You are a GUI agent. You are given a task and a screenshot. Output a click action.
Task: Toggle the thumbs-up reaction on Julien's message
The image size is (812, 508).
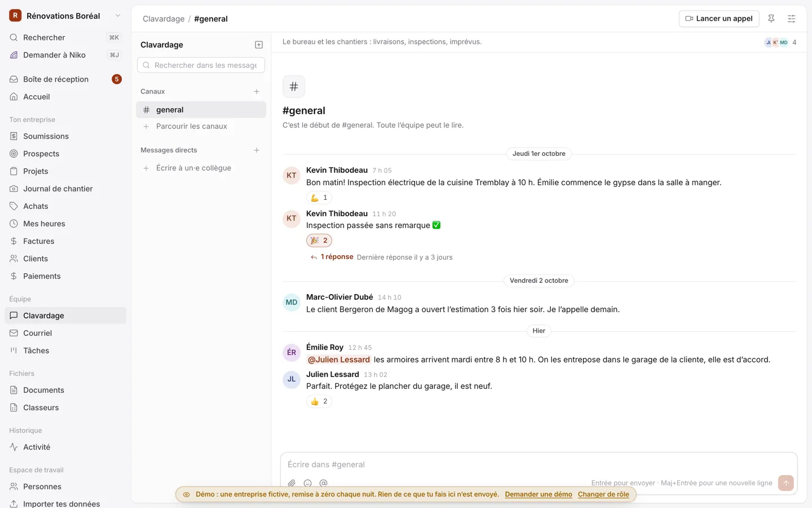coord(319,401)
